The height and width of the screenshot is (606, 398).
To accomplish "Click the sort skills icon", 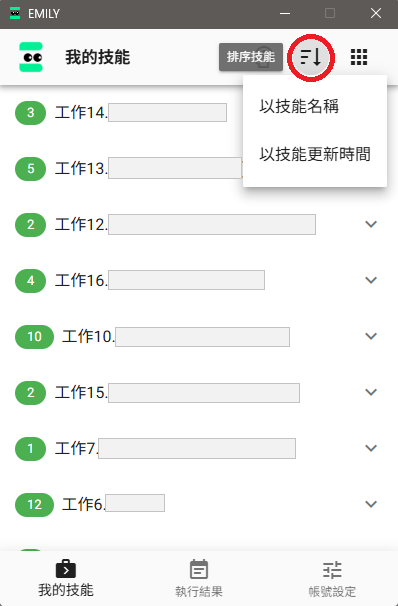I will click(311, 57).
